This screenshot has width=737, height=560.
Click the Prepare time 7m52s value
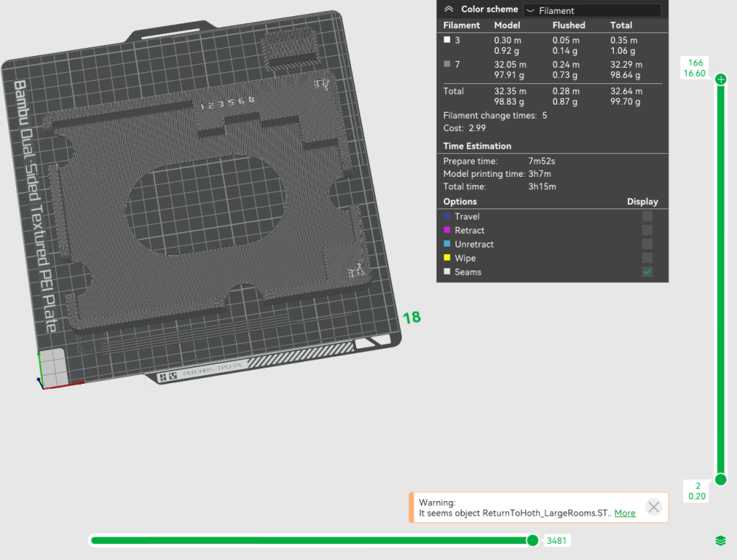[542, 161]
